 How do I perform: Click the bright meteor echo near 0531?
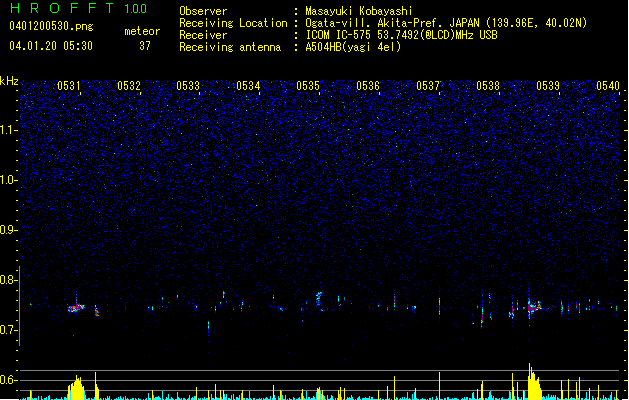tap(76, 308)
